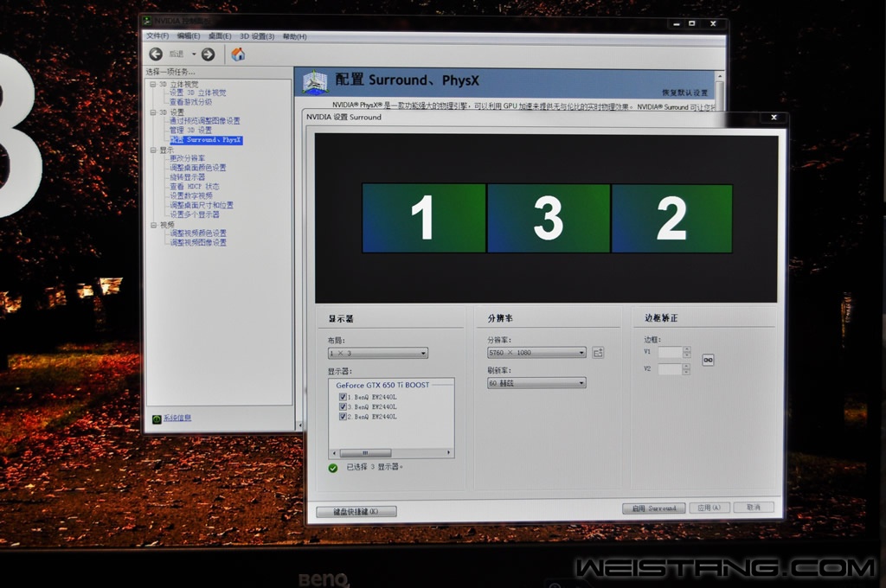Click the link bezel values chain icon
The height and width of the screenshot is (588, 886).
708,360
